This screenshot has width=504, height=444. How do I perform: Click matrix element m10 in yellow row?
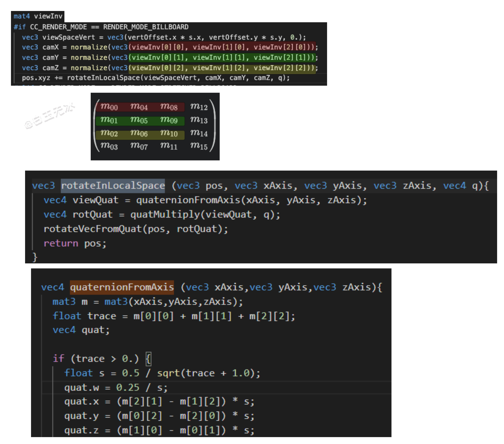click(169, 133)
